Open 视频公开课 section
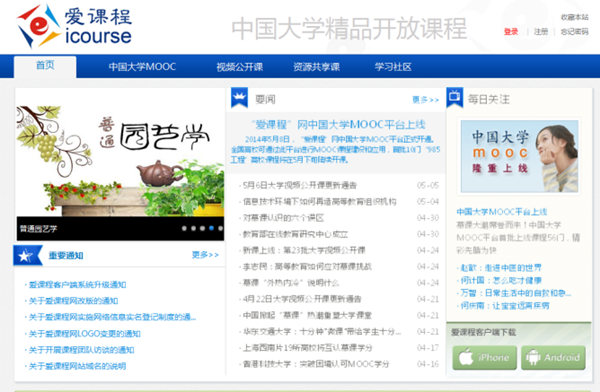The width and height of the screenshot is (600, 392). click(x=240, y=67)
